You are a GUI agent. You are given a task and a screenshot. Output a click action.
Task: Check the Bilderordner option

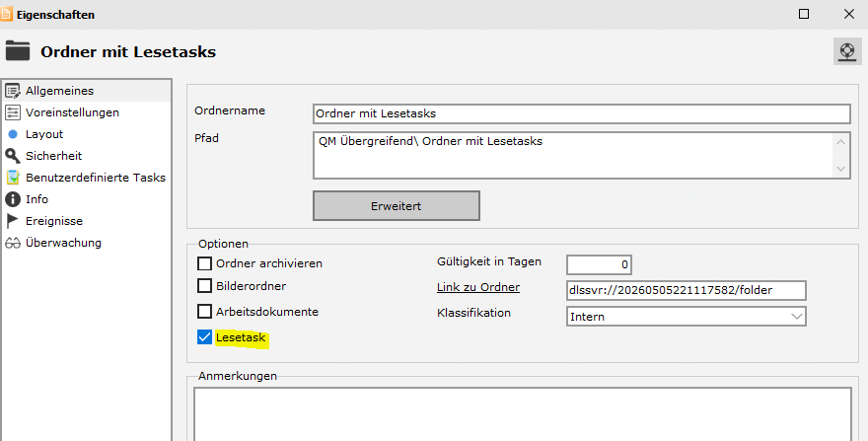205,286
